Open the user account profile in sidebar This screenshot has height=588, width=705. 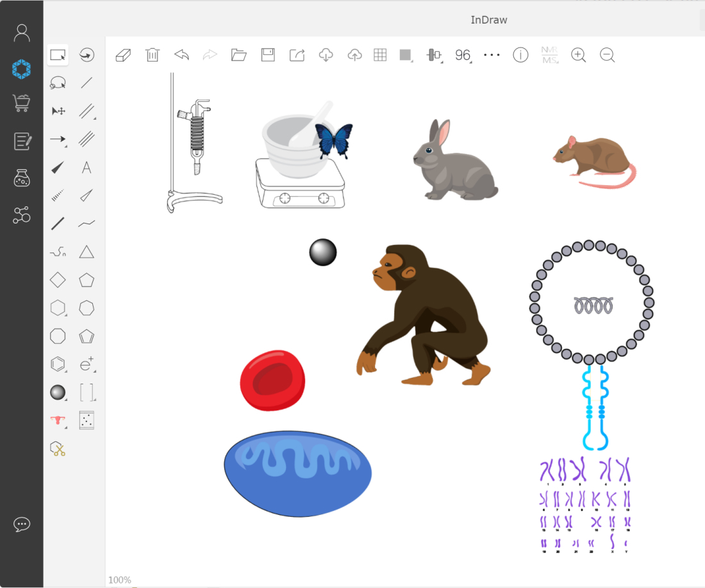[x=22, y=33]
